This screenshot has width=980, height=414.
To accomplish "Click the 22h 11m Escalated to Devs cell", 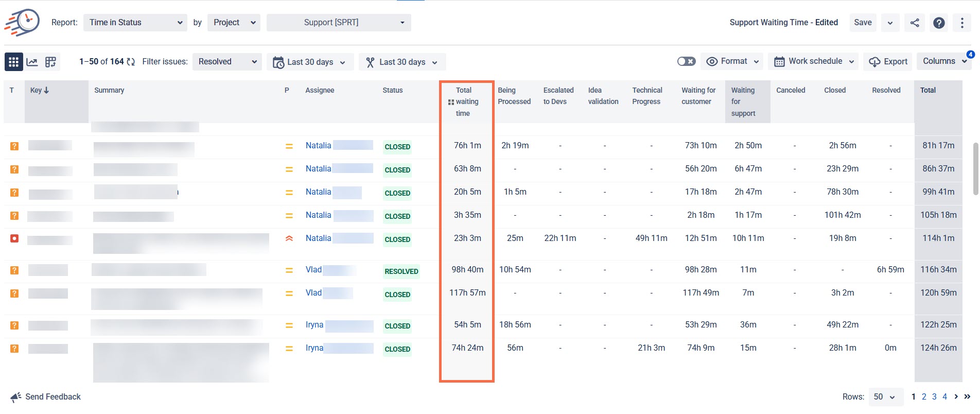I will coord(560,238).
